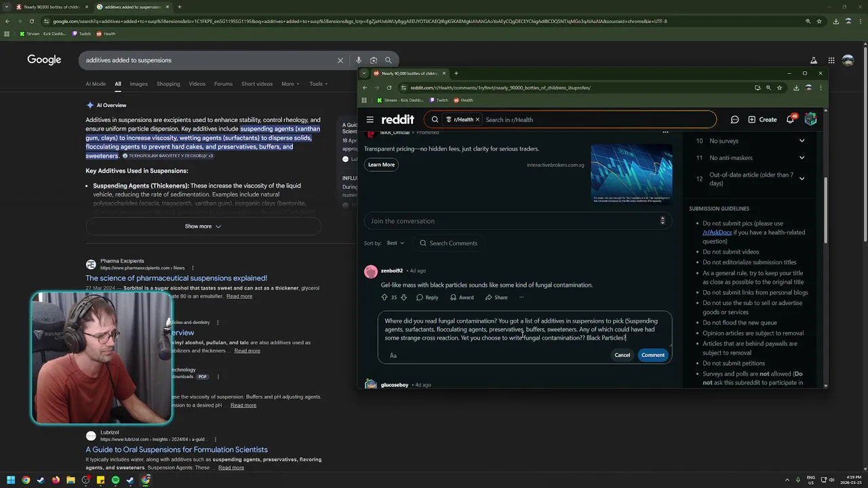Screen dimensions: 868x488
Task: Open new tab in reddit browser window
Action: point(456,73)
